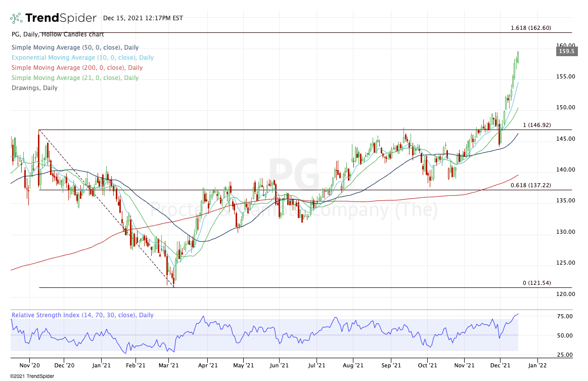Click the TrendSpider brand name text
Viewport: 588px width, 381px height.
tap(60, 18)
